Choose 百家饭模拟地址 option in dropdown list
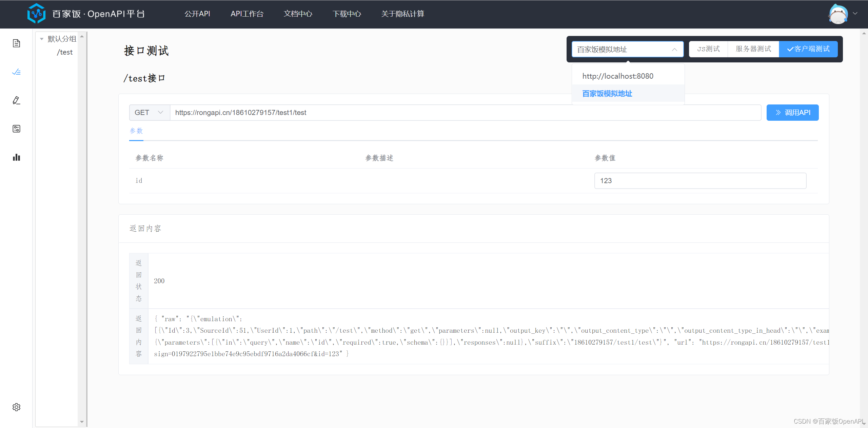 pos(628,94)
